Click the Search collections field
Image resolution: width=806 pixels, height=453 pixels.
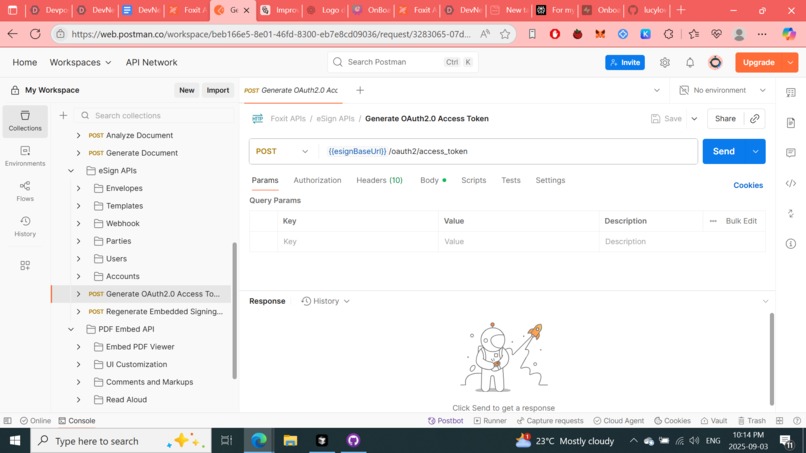(154, 115)
